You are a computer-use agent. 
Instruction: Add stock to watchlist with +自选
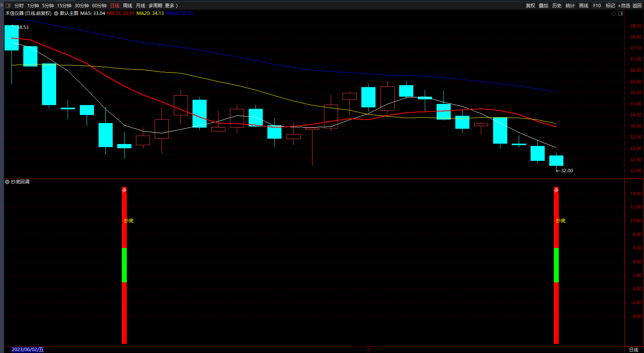click(624, 5)
